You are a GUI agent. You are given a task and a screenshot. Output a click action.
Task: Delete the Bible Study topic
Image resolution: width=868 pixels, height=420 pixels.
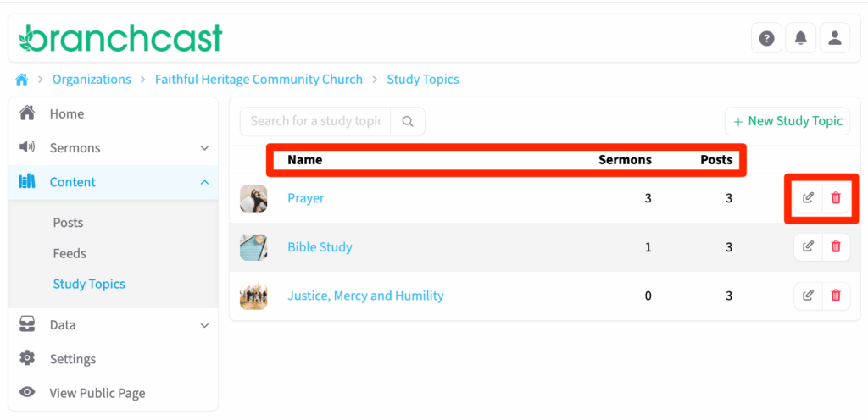836,246
